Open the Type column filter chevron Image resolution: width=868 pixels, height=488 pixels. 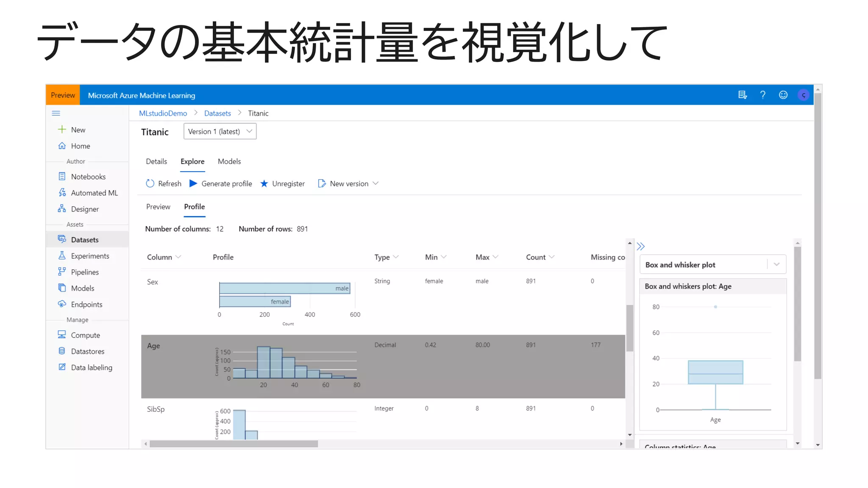click(396, 257)
